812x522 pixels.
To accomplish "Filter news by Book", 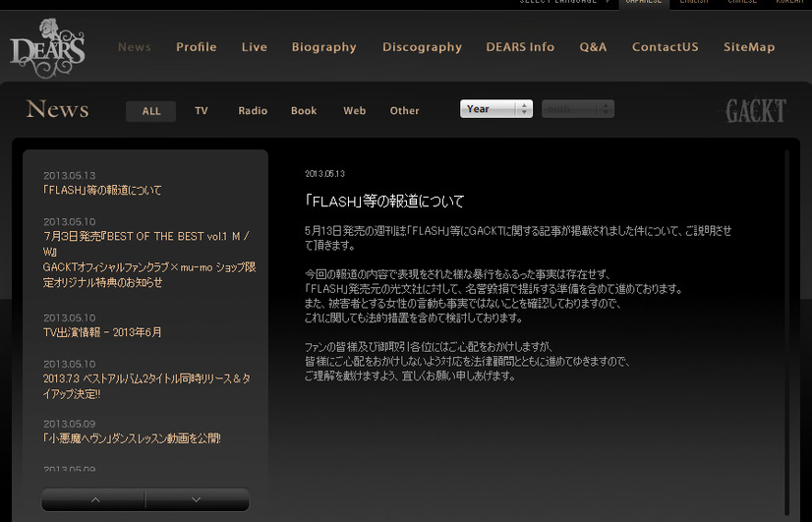I will (304, 111).
